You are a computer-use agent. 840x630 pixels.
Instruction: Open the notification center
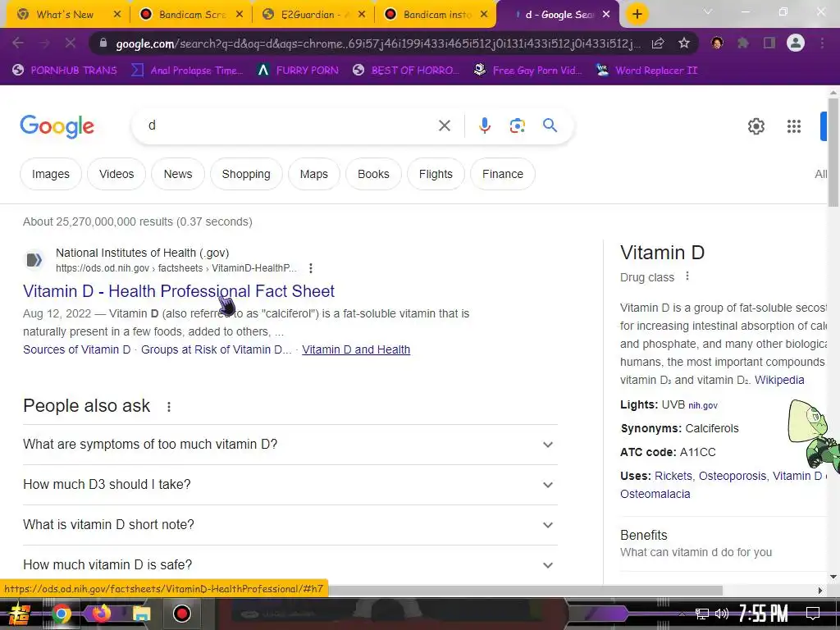coord(813,613)
